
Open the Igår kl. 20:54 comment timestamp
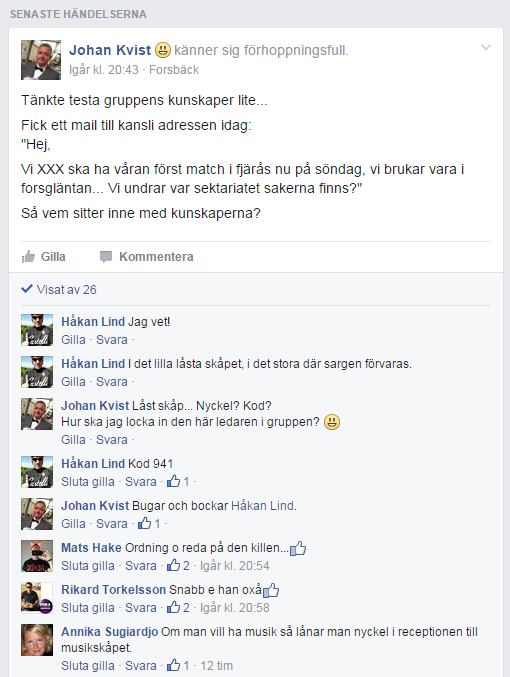point(234,565)
